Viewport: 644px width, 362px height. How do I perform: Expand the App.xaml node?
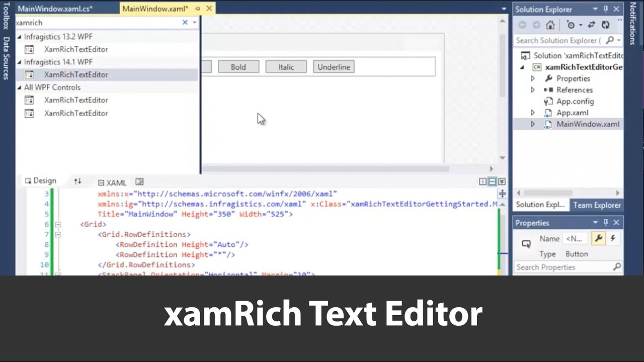[x=533, y=113]
